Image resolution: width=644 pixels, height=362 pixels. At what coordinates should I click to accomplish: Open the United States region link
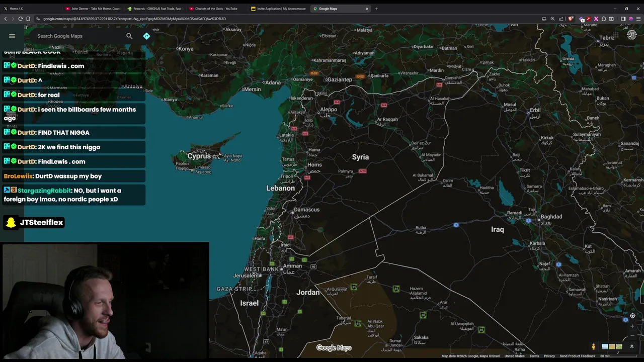coord(514,356)
